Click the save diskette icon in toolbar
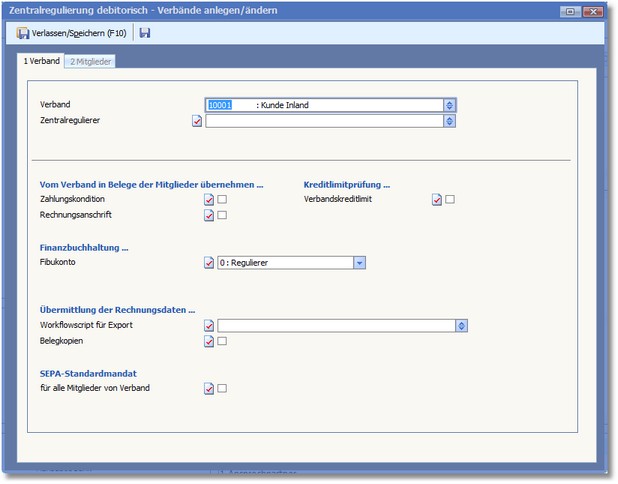Image resolution: width=618 pixels, height=484 pixels. [145, 33]
